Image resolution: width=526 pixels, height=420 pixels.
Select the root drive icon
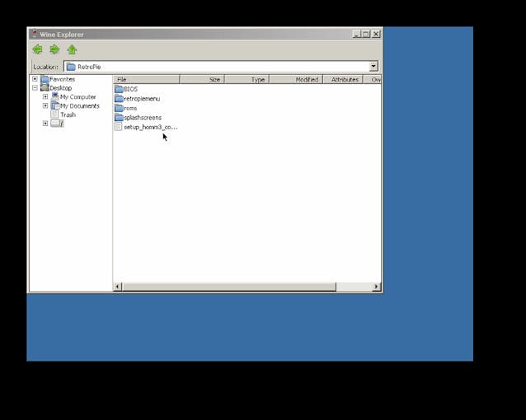point(56,124)
